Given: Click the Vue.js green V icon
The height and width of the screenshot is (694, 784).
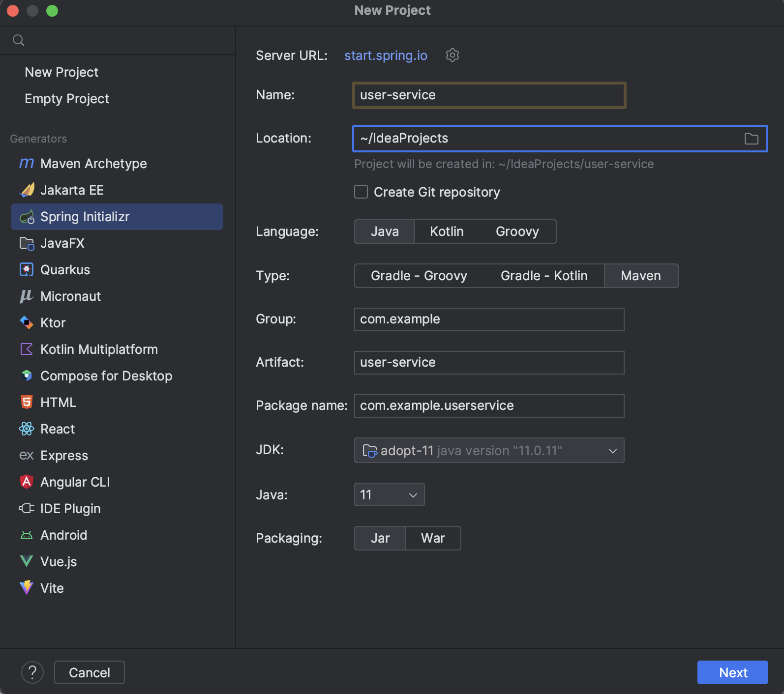Looking at the screenshot, I should (x=27, y=561).
